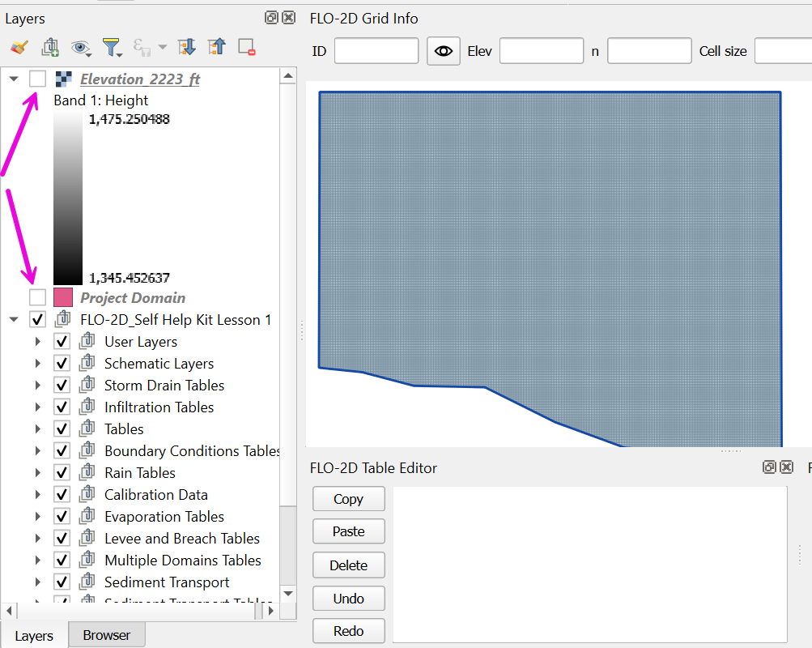The height and width of the screenshot is (648, 812).
Task: Click the Remove Layer/Group icon
Action: [x=247, y=47]
